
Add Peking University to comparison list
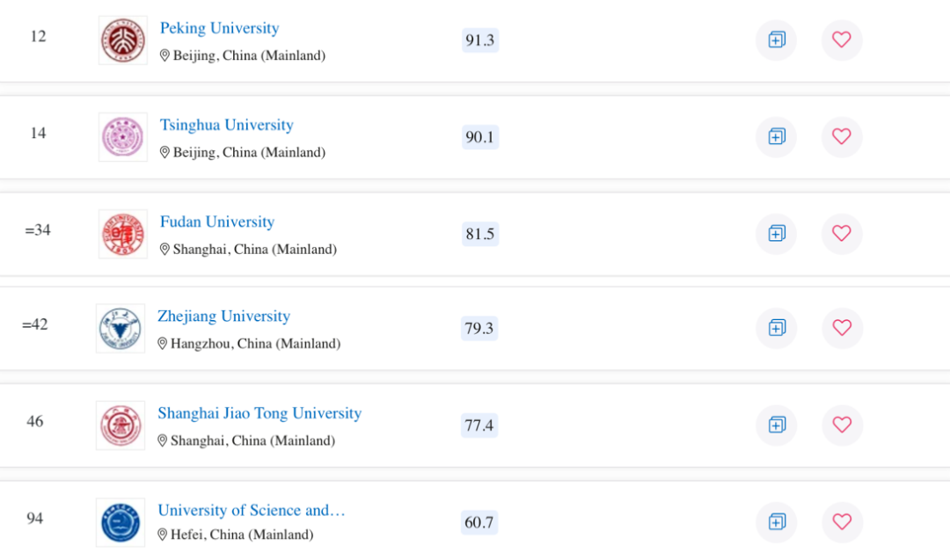[x=776, y=40]
